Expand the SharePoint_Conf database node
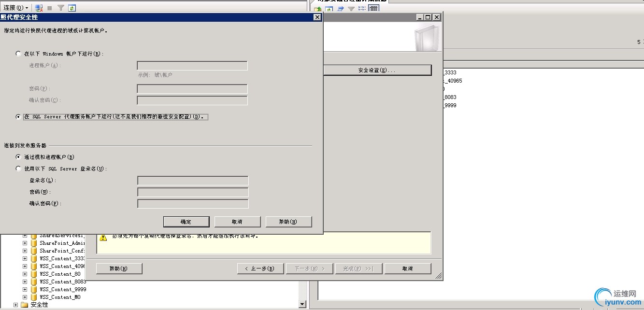 25,251
